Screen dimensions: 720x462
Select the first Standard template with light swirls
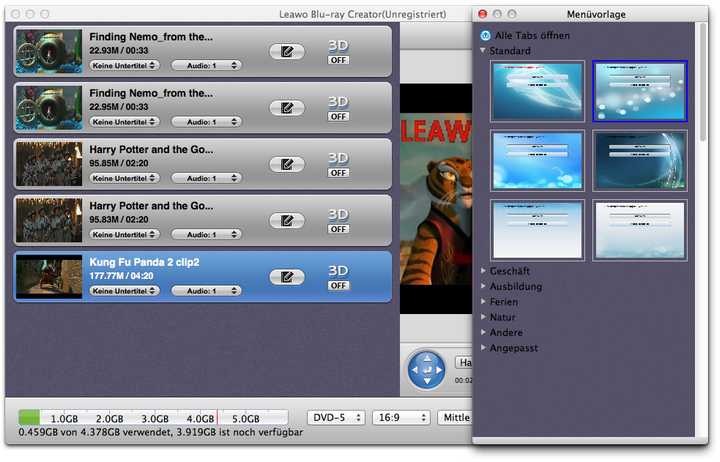point(538,91)
